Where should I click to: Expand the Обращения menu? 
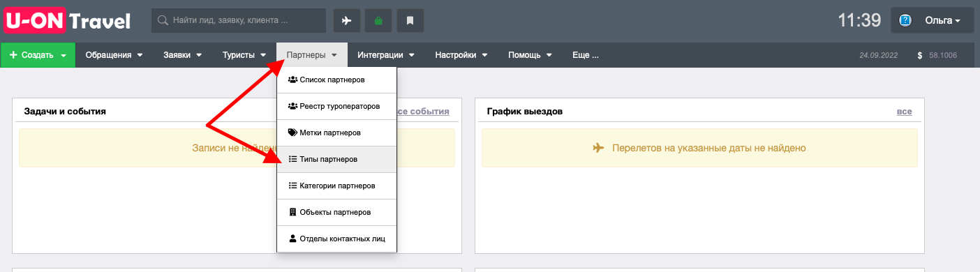[x=114, y=55]
